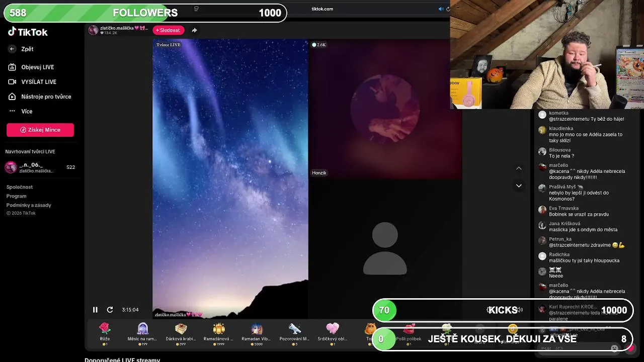644x362 pixels.
Task: Open kometka's chat message
Action: (586, 116)
